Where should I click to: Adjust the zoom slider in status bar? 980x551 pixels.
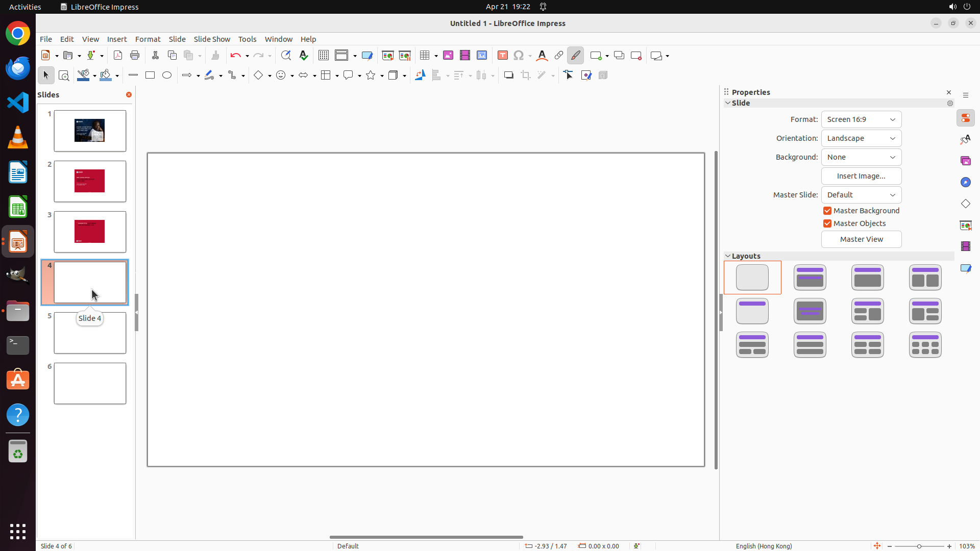pos(919,546)
